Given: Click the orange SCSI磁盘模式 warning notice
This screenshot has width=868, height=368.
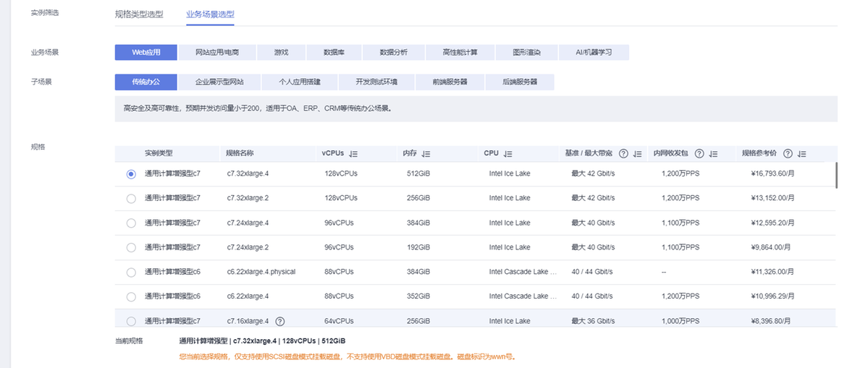Looking at the screenshot, I should pyautogui.click(x=347, y=356).
